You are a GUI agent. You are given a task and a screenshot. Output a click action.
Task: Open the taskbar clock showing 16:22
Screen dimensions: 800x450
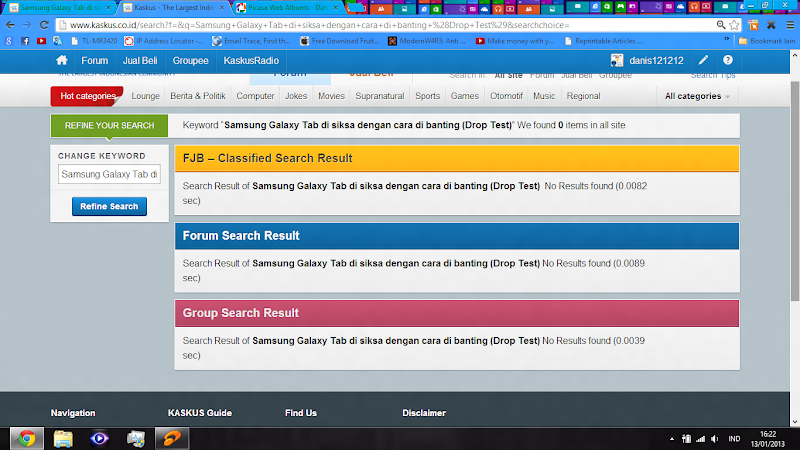(768, 439)
